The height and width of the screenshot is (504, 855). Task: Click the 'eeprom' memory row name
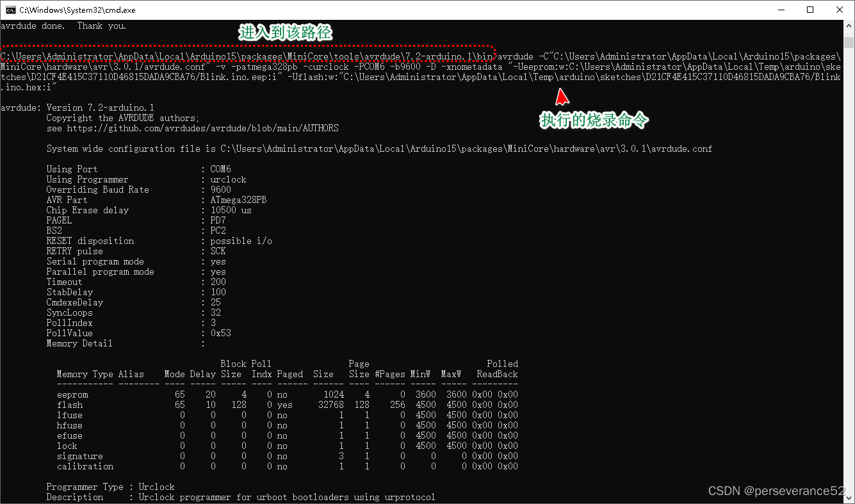tap(72, 394)
